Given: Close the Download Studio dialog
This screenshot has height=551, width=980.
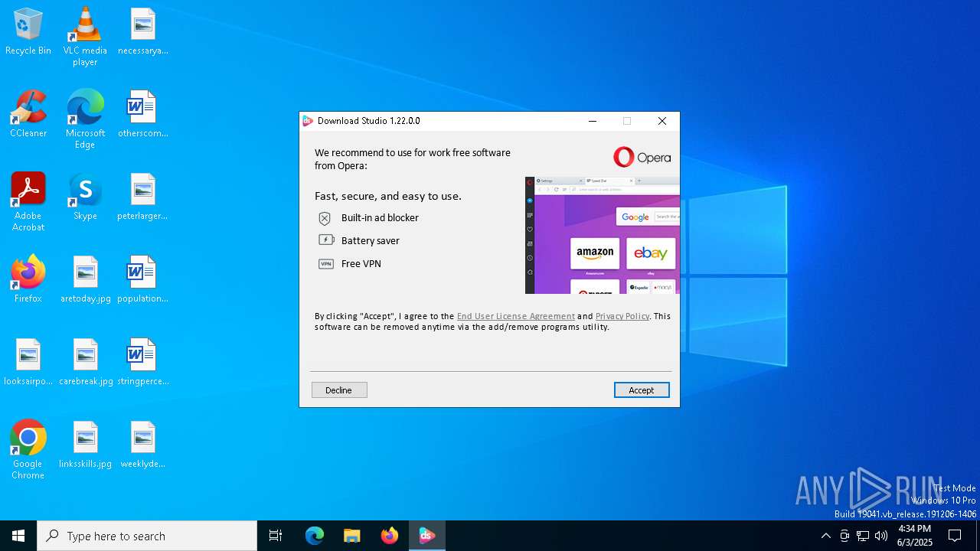Looking at the screenshot, I should pyautogui.click(x=662, y=121).
